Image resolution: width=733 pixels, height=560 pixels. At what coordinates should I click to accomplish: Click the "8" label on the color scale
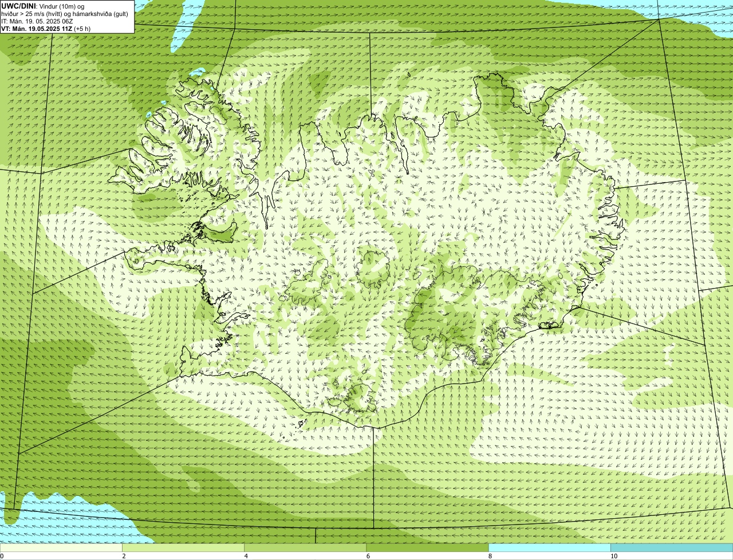coord(490,556)
